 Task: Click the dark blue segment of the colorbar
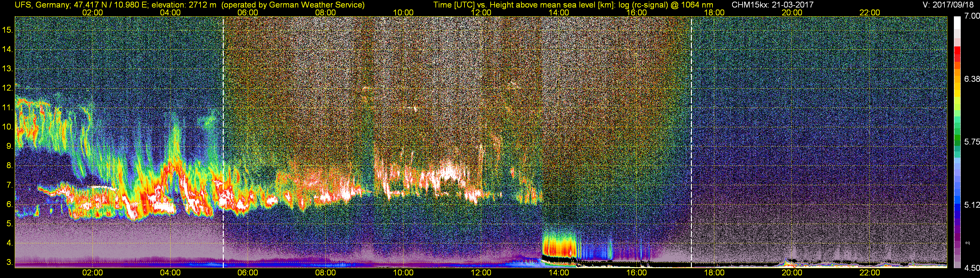pyautogui.click(x=957, y=213)
